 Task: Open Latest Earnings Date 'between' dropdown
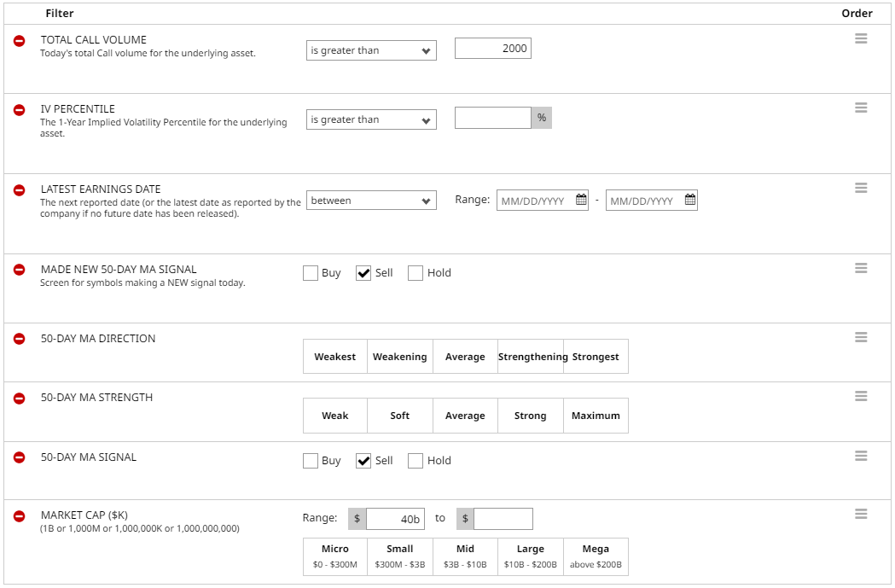point(371,201)
